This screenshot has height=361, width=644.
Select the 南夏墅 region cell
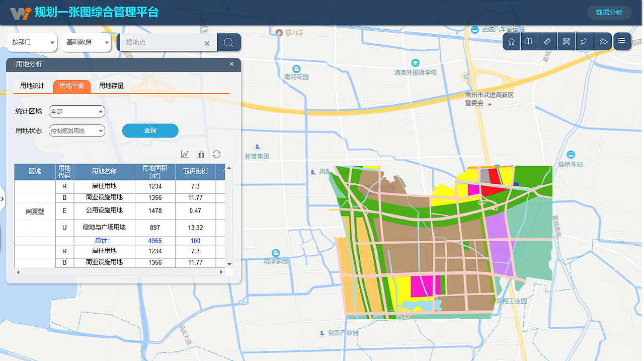35,212
